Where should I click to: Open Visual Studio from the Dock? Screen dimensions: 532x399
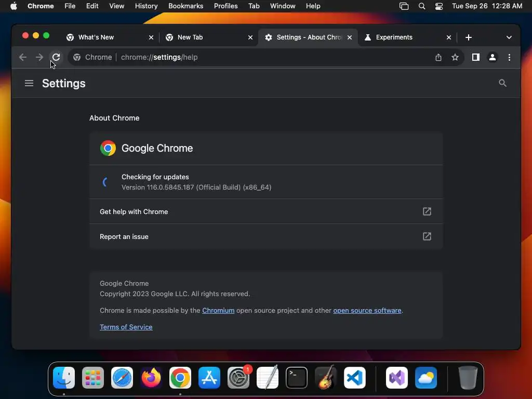click(x=396, y=378)
